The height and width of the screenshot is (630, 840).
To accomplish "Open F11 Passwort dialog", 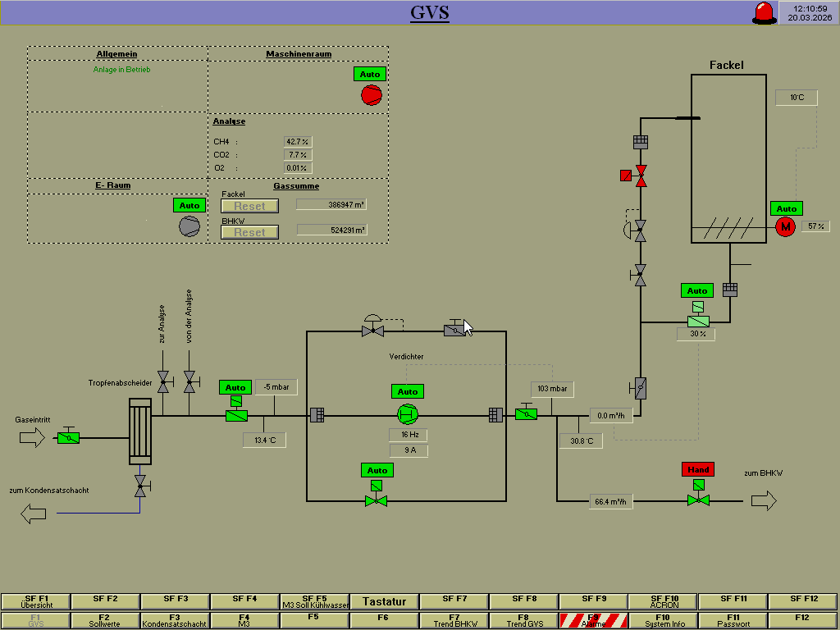I will click(733, 620).
